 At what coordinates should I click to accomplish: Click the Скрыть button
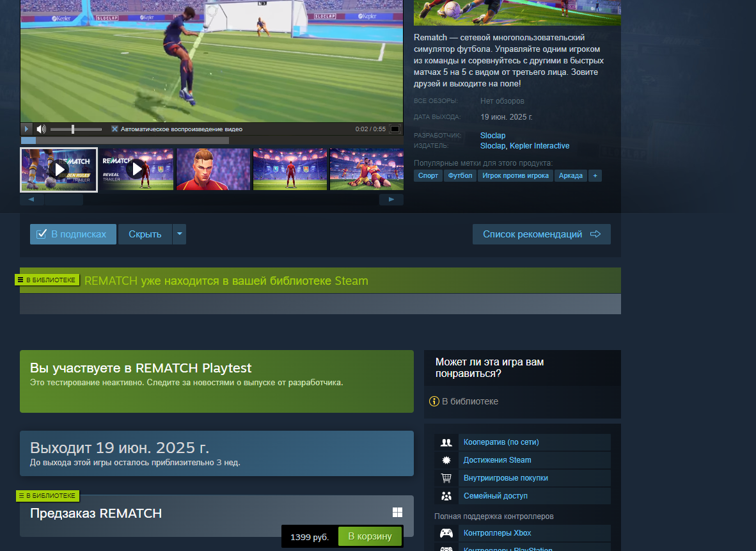coord(145,234)
